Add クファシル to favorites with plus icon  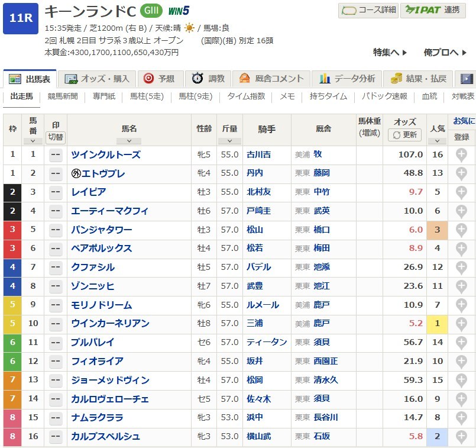pos(461,267)
